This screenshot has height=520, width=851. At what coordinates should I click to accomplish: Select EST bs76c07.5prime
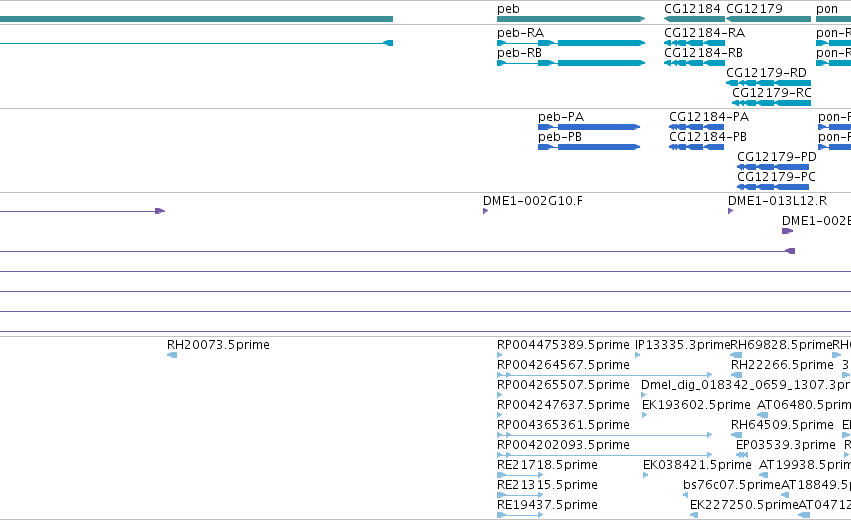coord(731,485)
